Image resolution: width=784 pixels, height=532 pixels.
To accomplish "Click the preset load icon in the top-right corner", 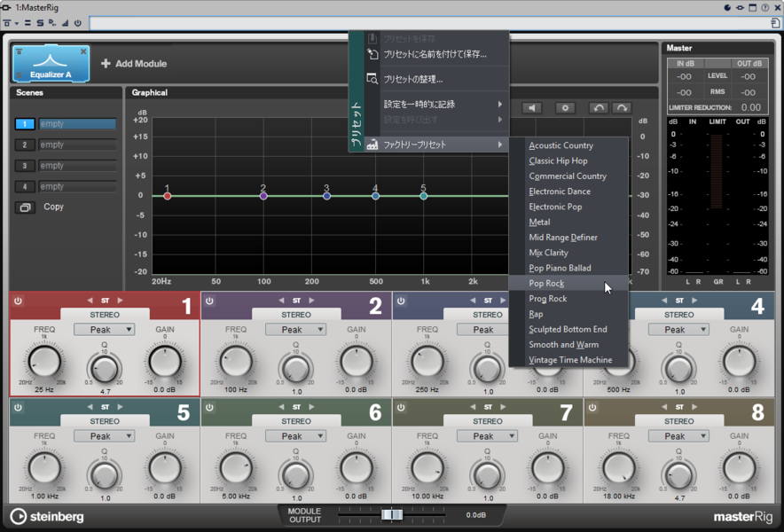I will pos(775,23).
